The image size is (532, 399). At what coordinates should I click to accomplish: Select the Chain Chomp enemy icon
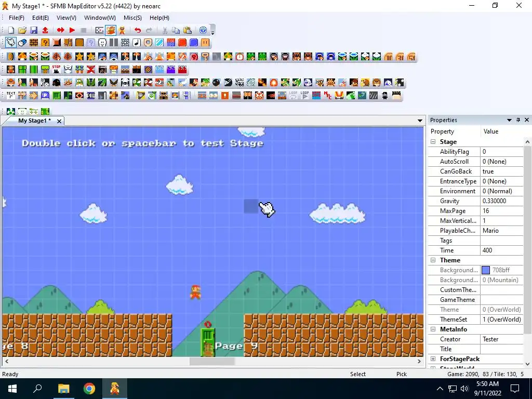pos(228,83)
